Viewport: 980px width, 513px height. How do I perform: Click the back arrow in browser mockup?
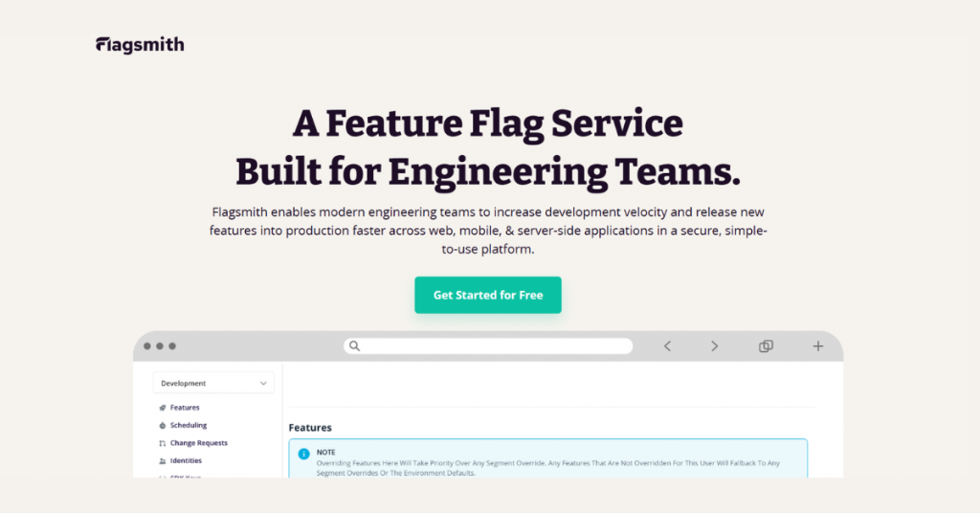[667, 346]
